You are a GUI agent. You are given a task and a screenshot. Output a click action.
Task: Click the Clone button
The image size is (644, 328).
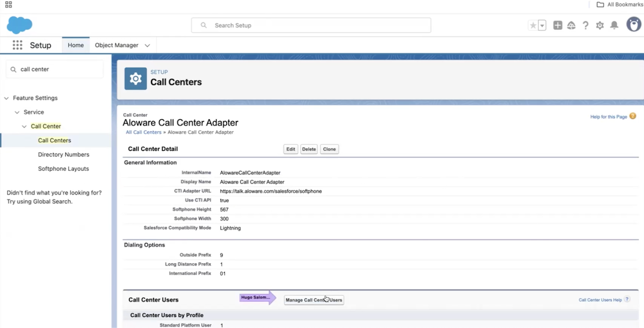tap(329, 149)
